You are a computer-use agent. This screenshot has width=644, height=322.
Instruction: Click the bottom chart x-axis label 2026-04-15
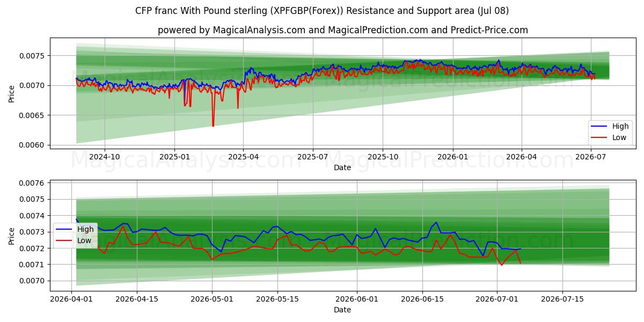[x=137, y=299]
